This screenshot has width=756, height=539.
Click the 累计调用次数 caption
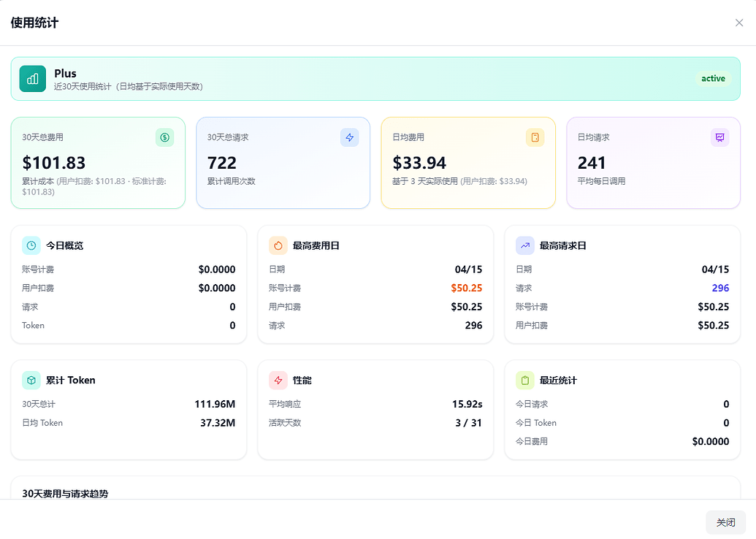click(232, 181)
